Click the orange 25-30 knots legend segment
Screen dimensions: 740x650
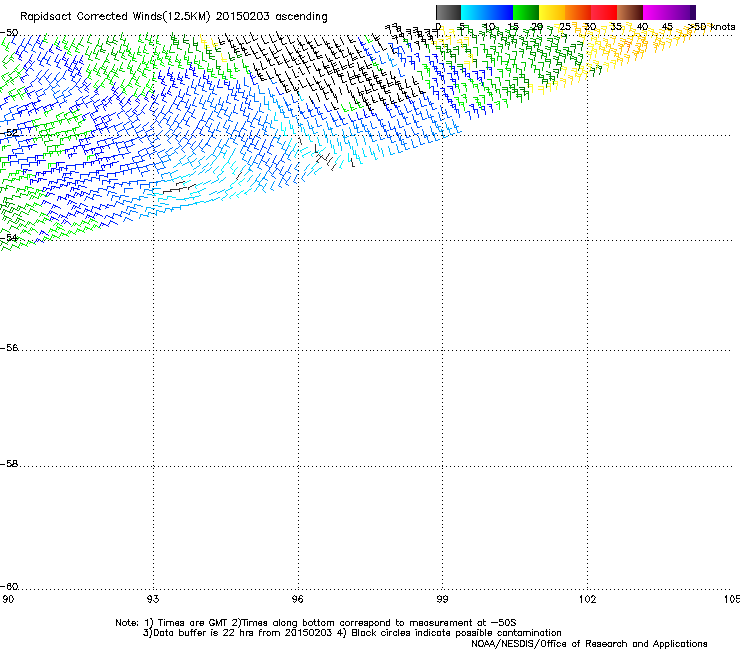tap(578, 12)
